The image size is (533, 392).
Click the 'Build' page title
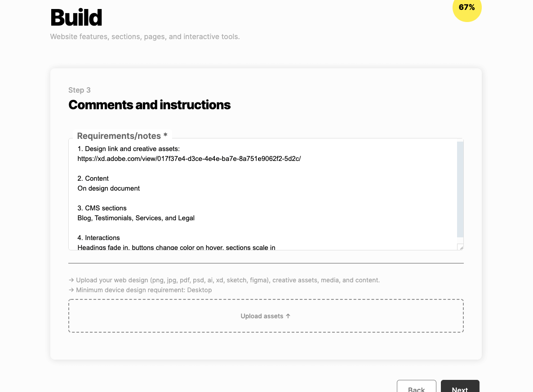76,18
